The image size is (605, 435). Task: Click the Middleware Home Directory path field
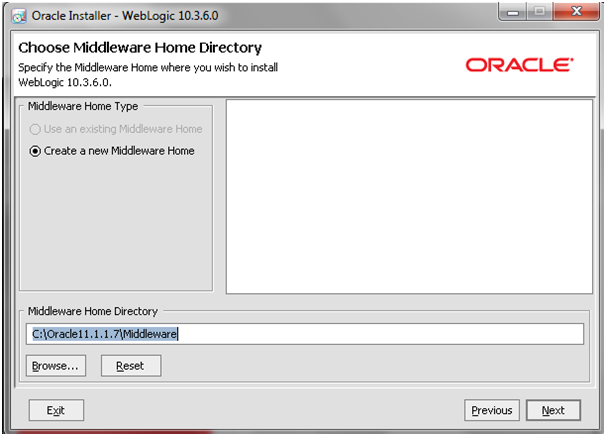click(305, 334)
